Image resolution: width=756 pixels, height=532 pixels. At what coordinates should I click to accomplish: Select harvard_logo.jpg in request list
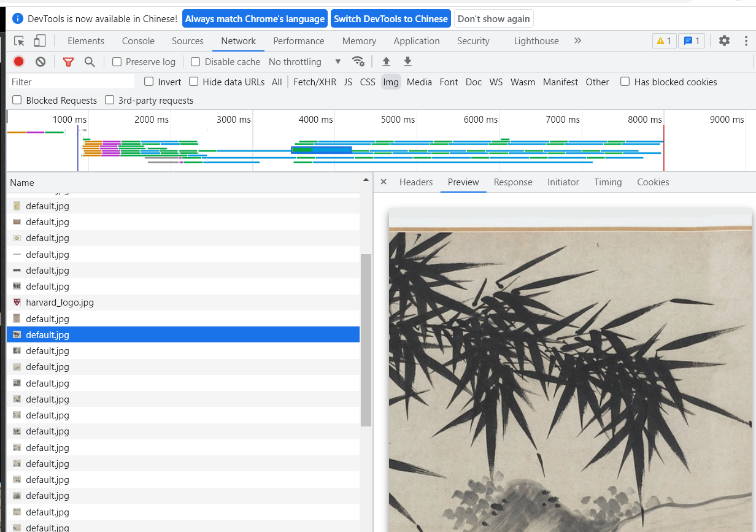coord(60,303)
